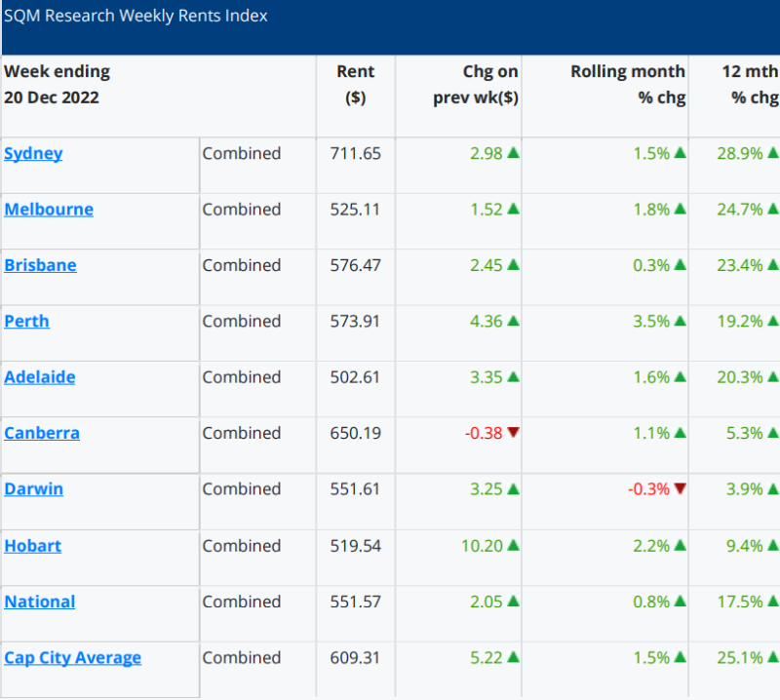Open the Darwin rents page
Image resolution: width=780 pixels, height=700 pixels.
click(33, 488)
